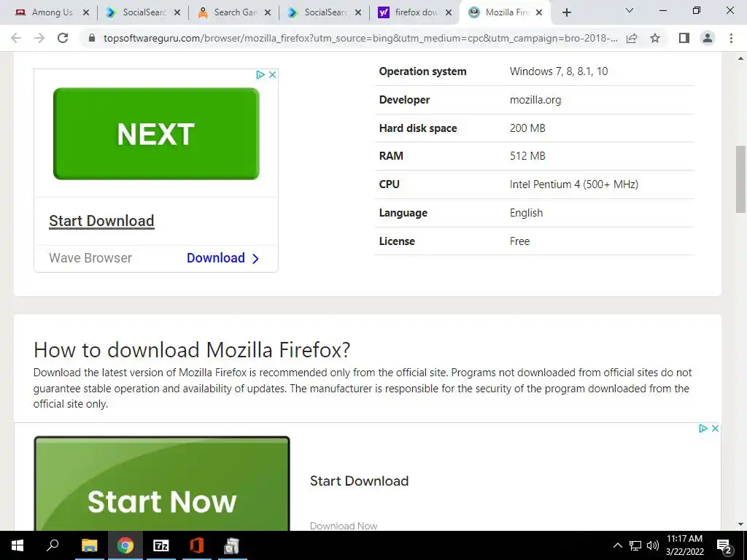Close the Start Now ad with X
747x560 pixels.
(x=715, y=429)
